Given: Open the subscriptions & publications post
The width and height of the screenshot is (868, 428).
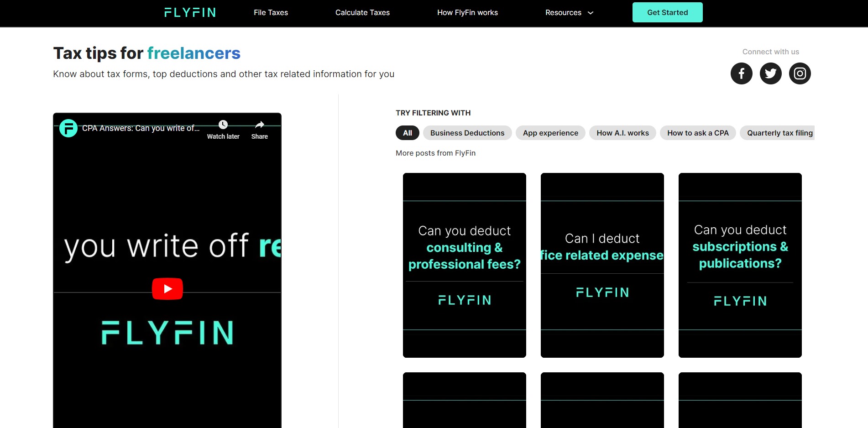Looking at the screenshot, I should [x=740, y=265].
